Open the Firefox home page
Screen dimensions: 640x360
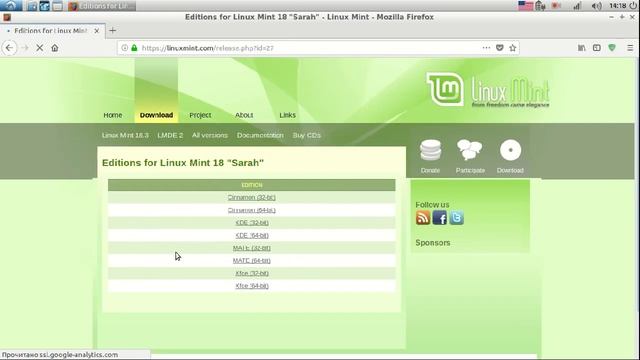click(x=55, y=48)
